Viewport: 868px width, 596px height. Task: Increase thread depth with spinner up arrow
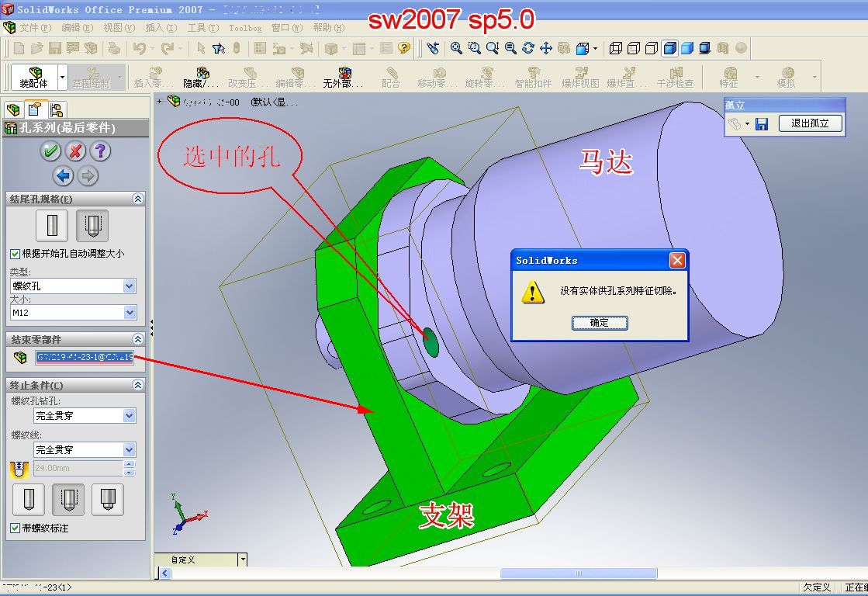[129, 465]
